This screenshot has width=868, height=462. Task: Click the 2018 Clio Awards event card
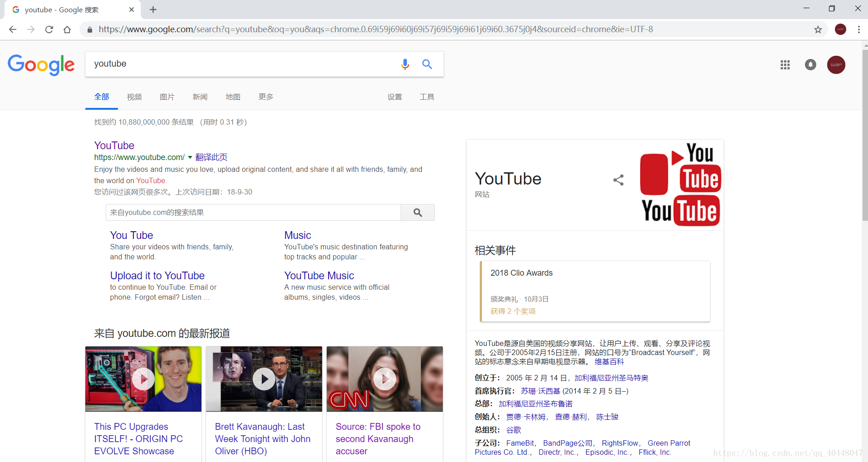point(595,292)
